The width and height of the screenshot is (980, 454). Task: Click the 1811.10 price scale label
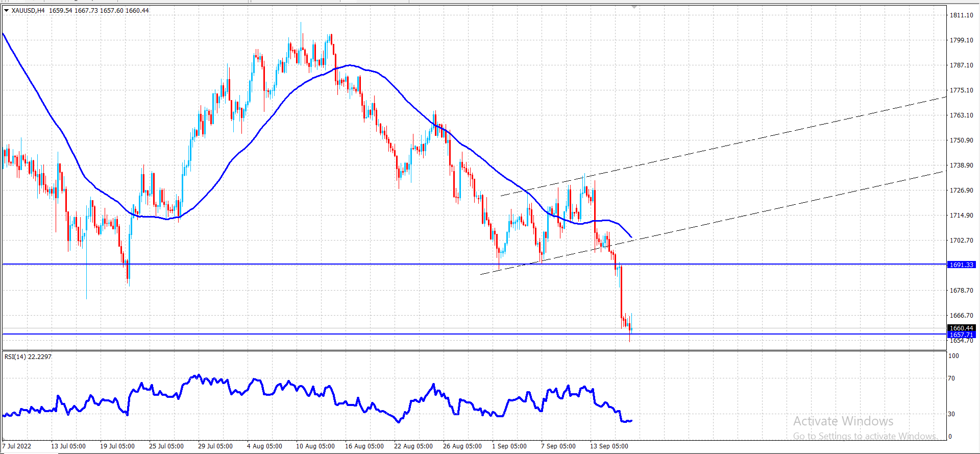pyautogui.click(x=962, y=15)
